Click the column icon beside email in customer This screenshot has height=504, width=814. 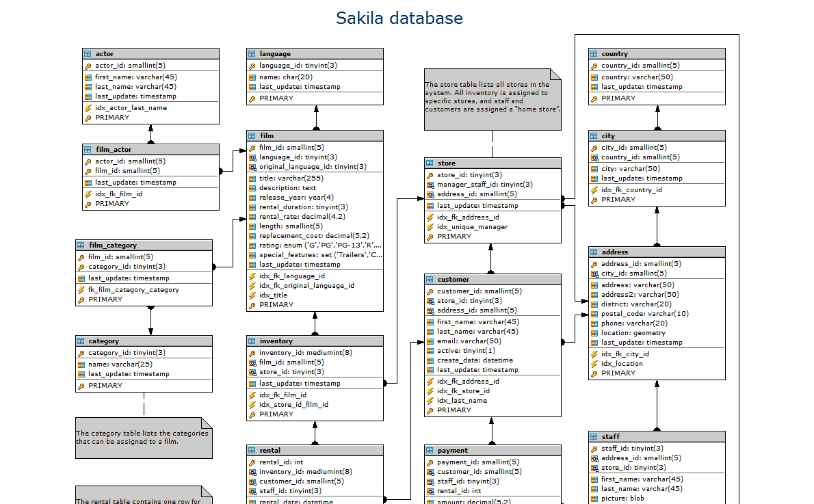430,341
